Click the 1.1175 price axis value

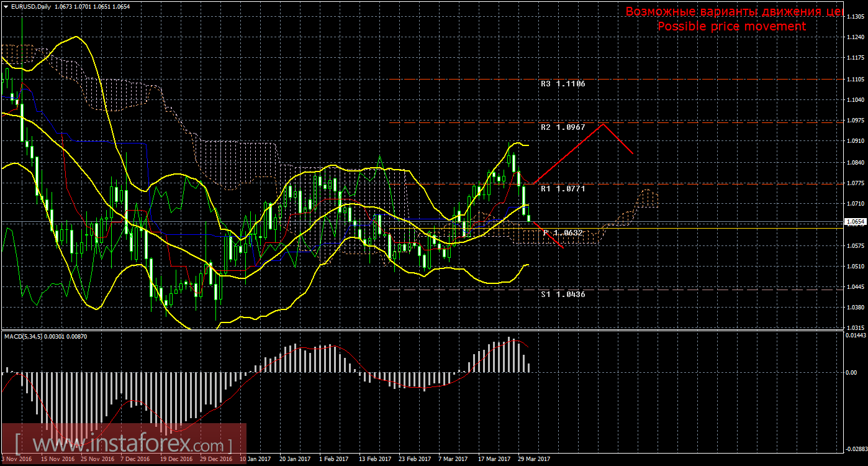point(856,58)
